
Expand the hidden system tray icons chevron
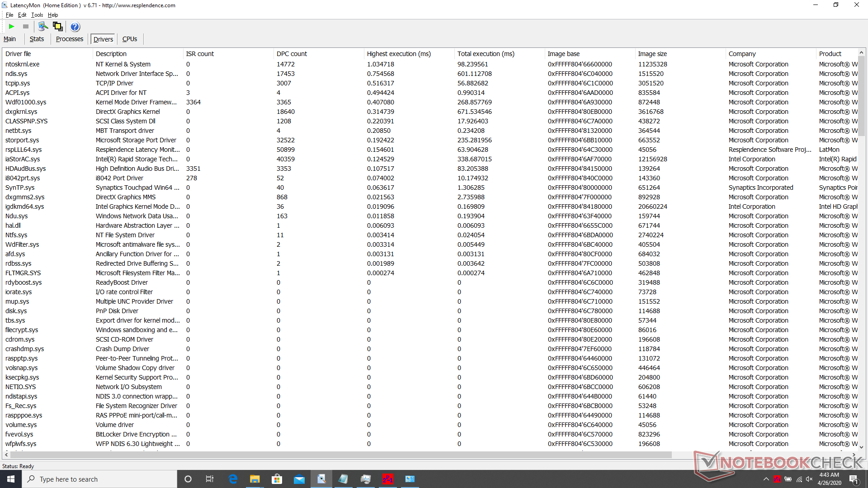click(766, 479)
